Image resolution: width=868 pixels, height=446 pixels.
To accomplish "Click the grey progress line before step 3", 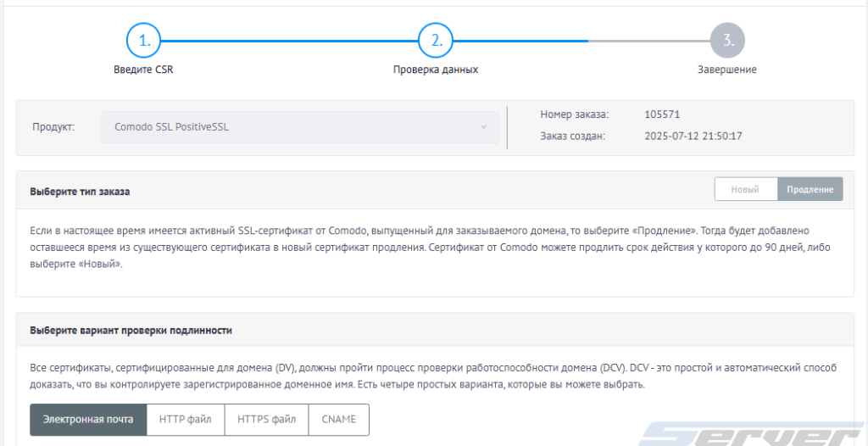I will click(x=648, y=41).
